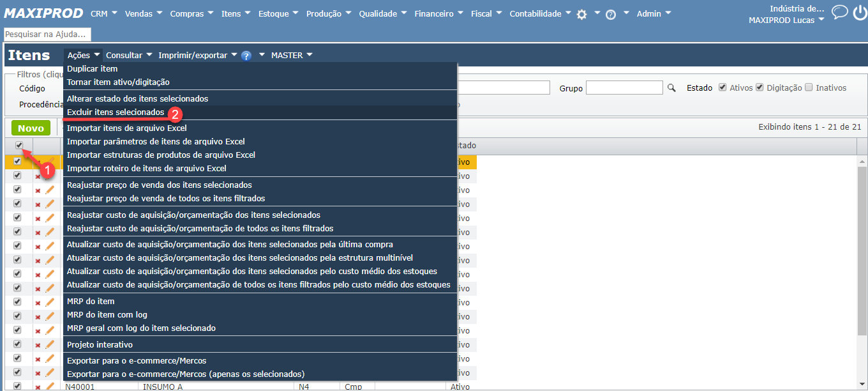Choose Atualizar custo dos selecionados pelo custo médio
Screen dimensions: 868x391
pyautogui.click(x=260, y=272)
